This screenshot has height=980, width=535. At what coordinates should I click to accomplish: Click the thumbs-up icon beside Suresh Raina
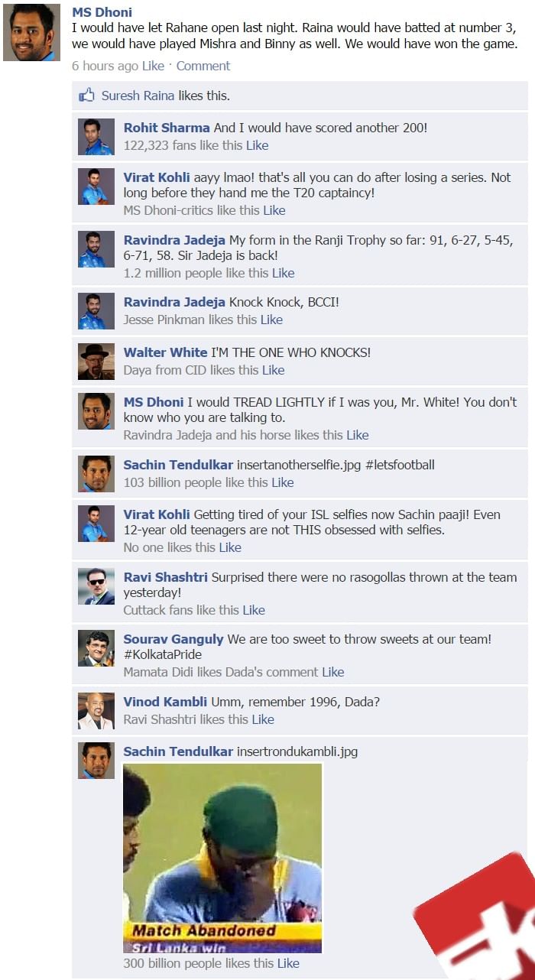tap(86, 96)
